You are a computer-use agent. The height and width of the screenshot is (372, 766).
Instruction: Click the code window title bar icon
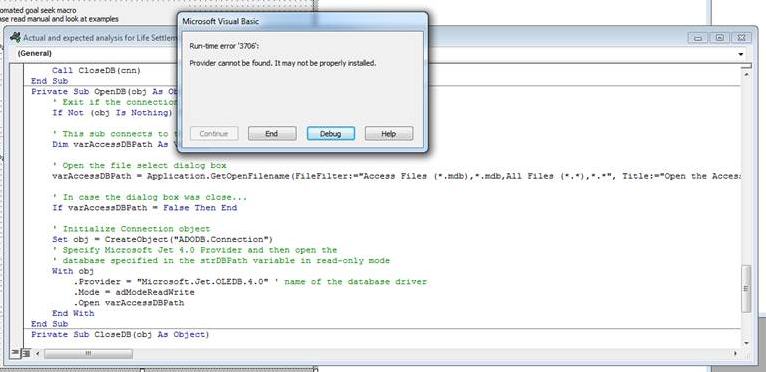click(x=15, y=37)
